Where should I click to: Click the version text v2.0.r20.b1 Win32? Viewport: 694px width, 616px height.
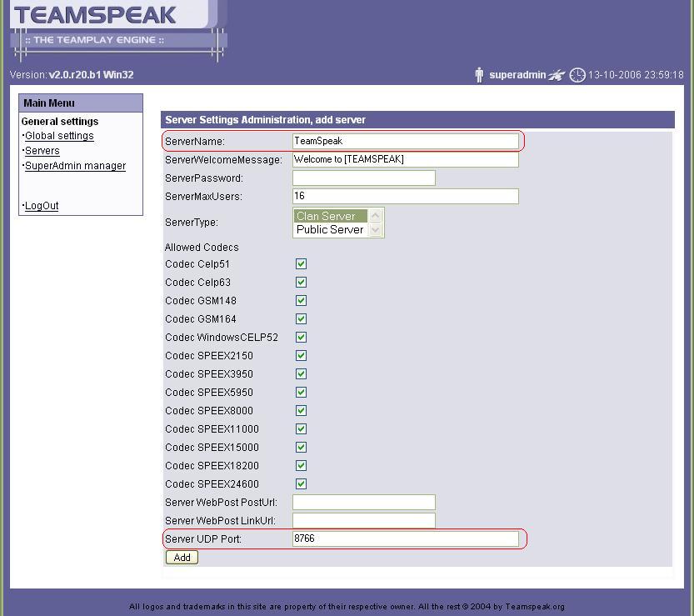tap(91, 75)
